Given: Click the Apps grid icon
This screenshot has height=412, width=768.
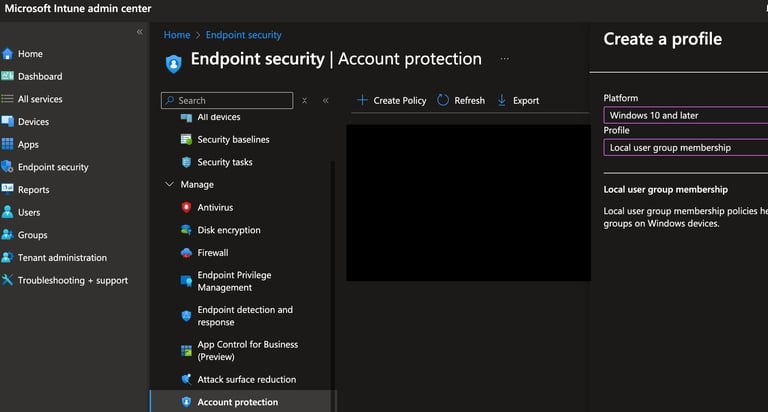Looking at the screenshot, I should (x=7, y=144).
